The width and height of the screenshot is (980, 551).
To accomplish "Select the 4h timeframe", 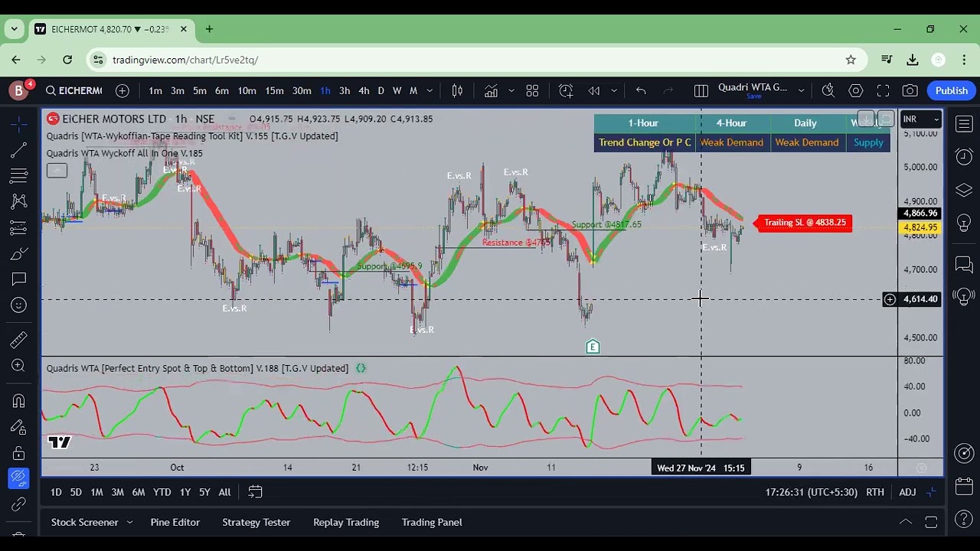I will click(364, 90).
